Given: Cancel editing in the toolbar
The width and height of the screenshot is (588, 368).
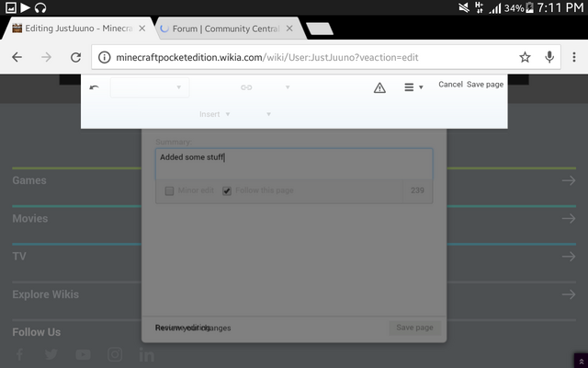Looking at the screenshot, I should (450, 84).
